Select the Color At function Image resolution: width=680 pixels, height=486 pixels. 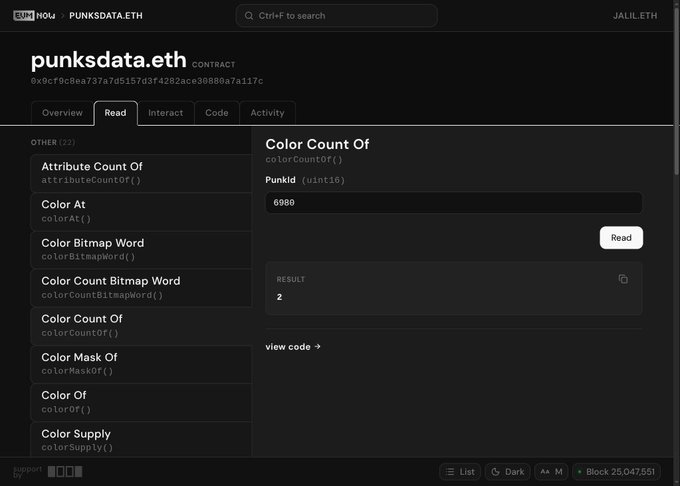click(x=141, y=211)
